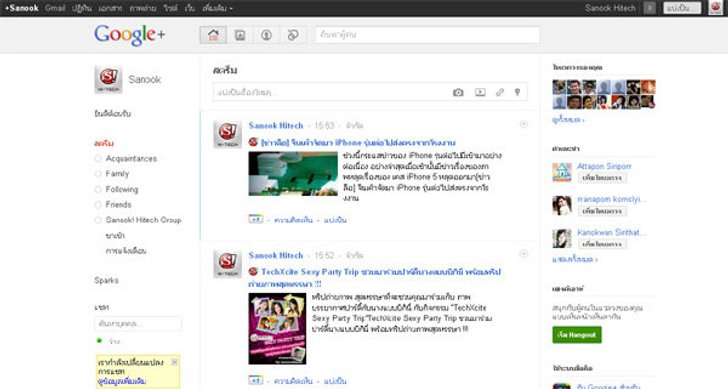Open Sparks in left sidebar
Screen dimensions: 728x389
[106, 280]
